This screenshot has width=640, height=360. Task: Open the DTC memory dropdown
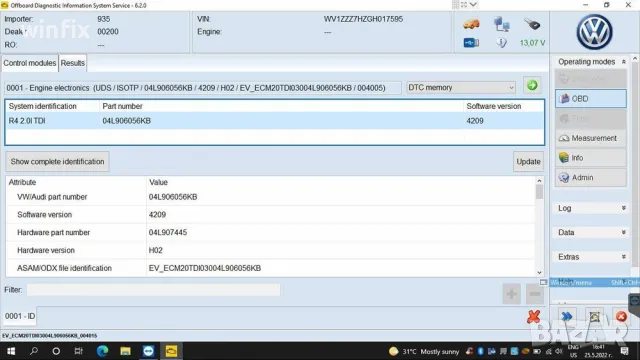[461, 87]
